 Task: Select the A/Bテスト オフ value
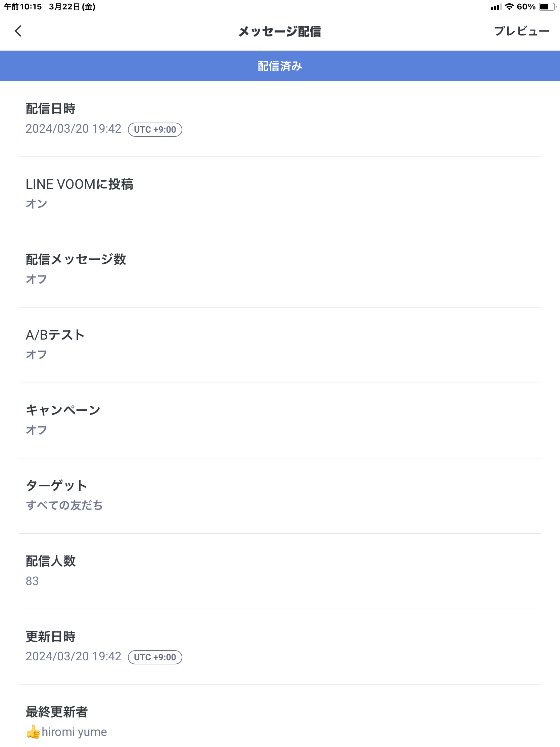[37, 355]
